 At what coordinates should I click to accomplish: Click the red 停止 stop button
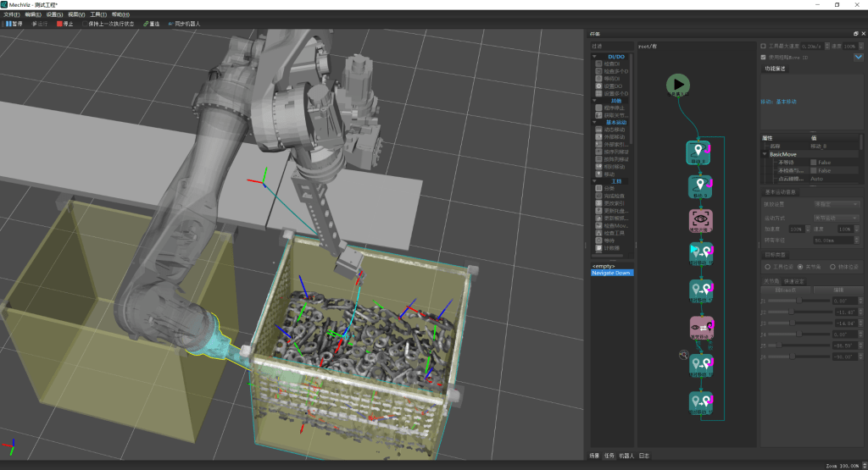(x=65, y=24)
